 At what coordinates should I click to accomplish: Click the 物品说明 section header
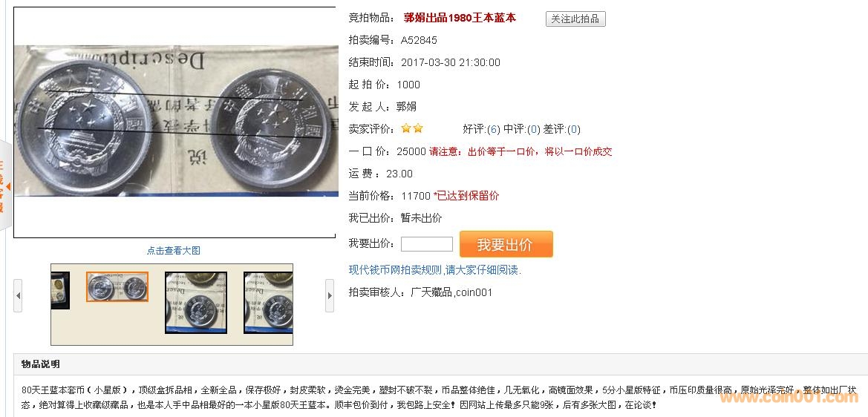click(40, 364)
